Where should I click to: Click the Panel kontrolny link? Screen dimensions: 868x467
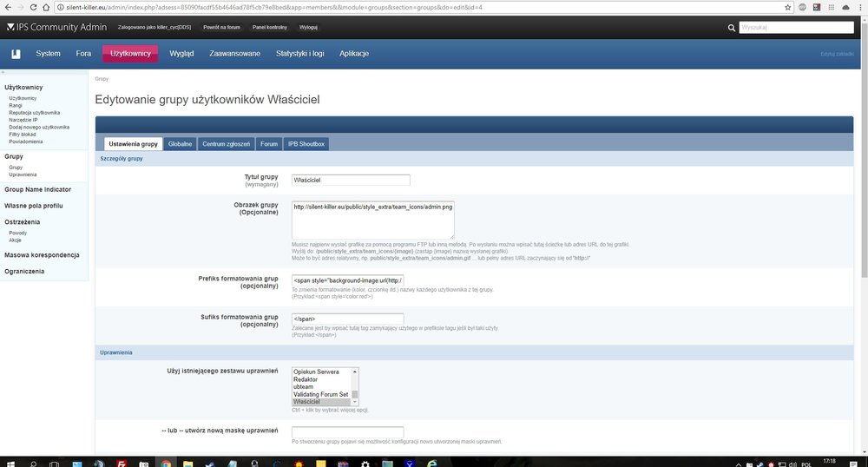[270, 27]
